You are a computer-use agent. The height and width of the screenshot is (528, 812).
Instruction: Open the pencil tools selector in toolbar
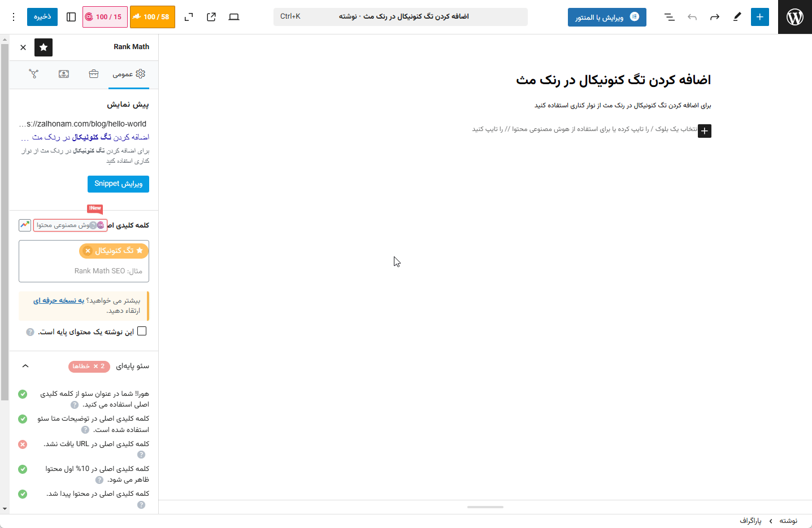pos(737,17)
